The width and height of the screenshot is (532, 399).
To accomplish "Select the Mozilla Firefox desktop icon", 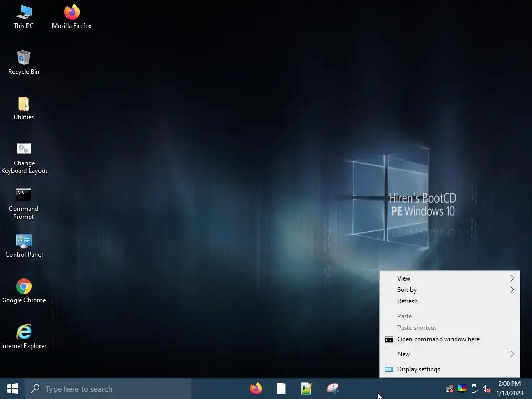I will [x=72, y=17].
